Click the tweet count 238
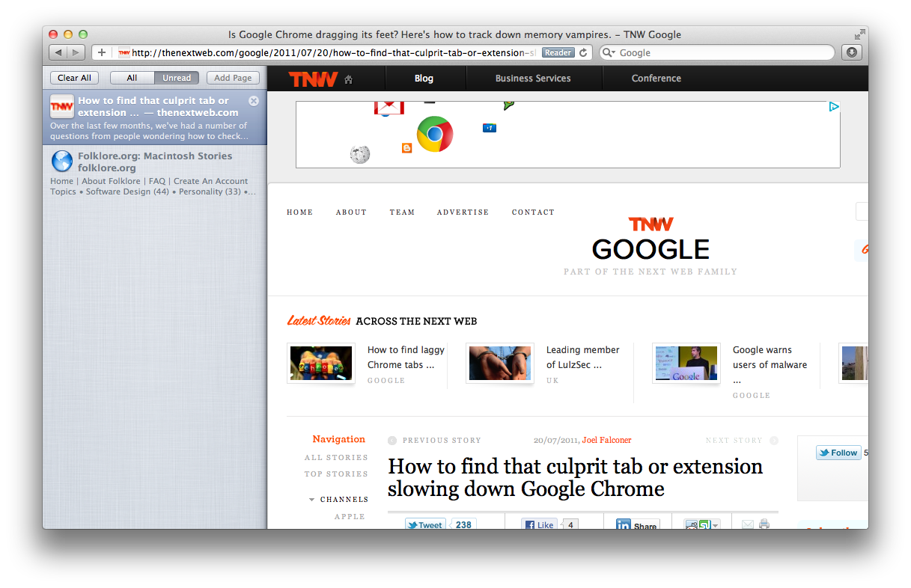This screenshot has width=911, height=588. click(x=463, y=524)
